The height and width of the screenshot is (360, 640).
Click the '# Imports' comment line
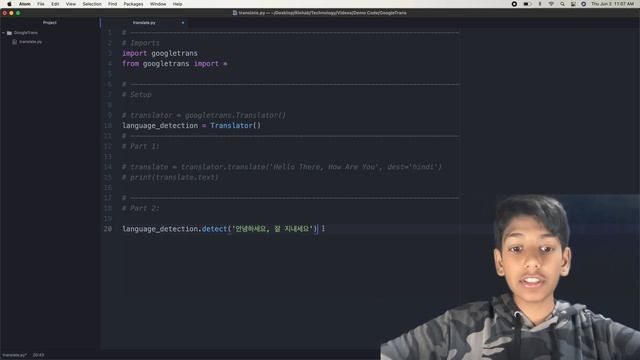pyautogui.click(x=141, y=43)
